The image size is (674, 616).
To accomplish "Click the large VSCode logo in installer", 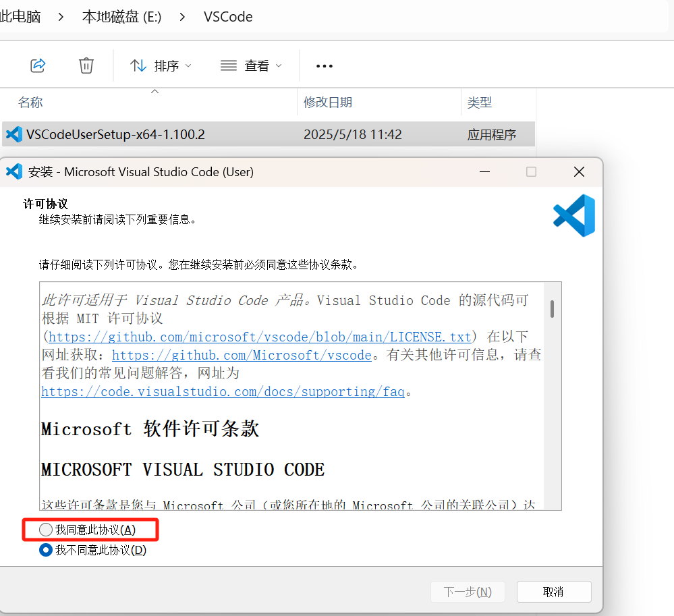I will click(574, 215).
